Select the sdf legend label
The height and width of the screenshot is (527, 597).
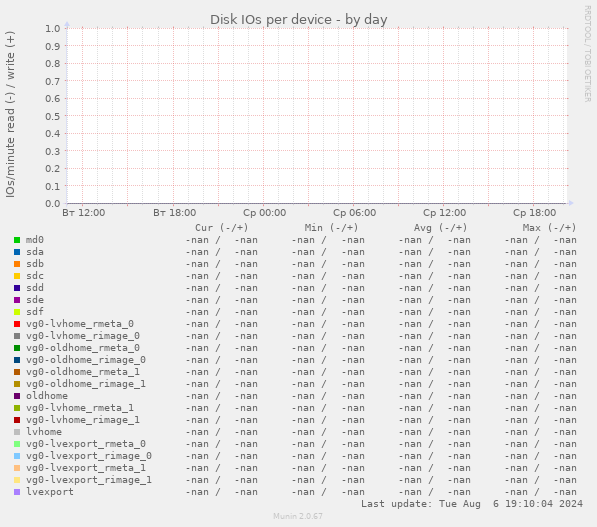tap(35, 312)
